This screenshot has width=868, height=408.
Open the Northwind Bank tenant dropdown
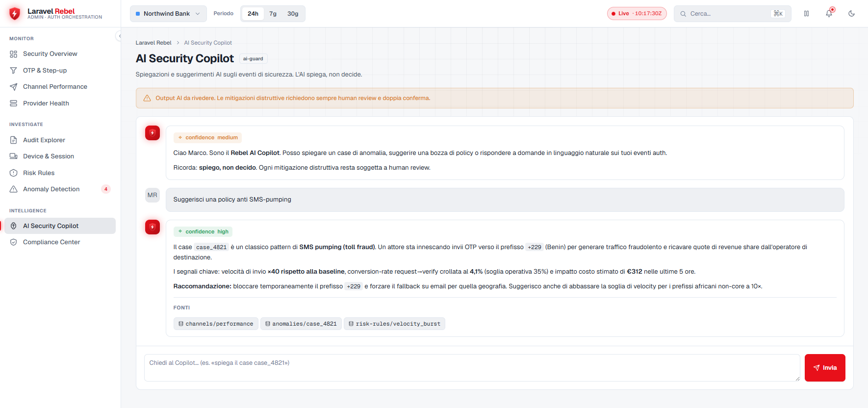pyautogui.click(x=168, y=14)
